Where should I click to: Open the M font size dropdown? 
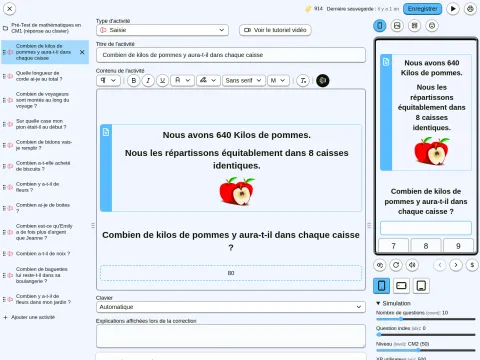(278, 80)
